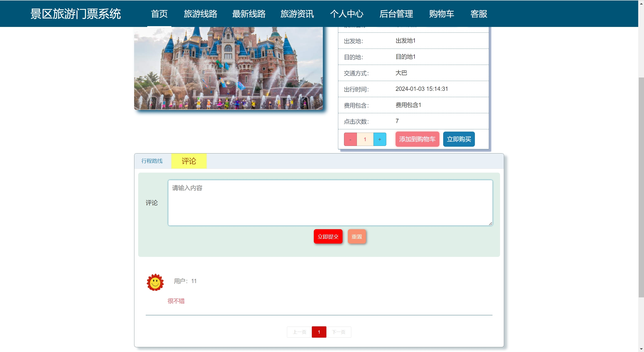
Task: Add the route to shopping cart
Action: 417,139
